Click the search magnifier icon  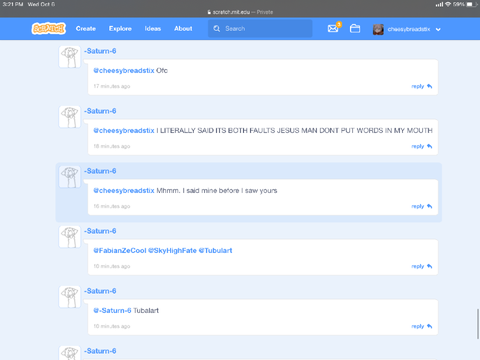[x=217, y=29]
